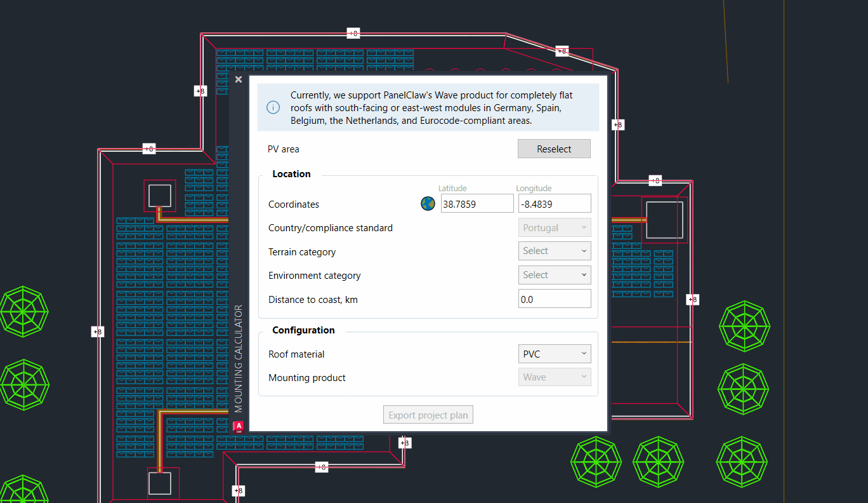Click the Roof material label
This screenshot has height=503, width=868.
(x=296, y=354)
